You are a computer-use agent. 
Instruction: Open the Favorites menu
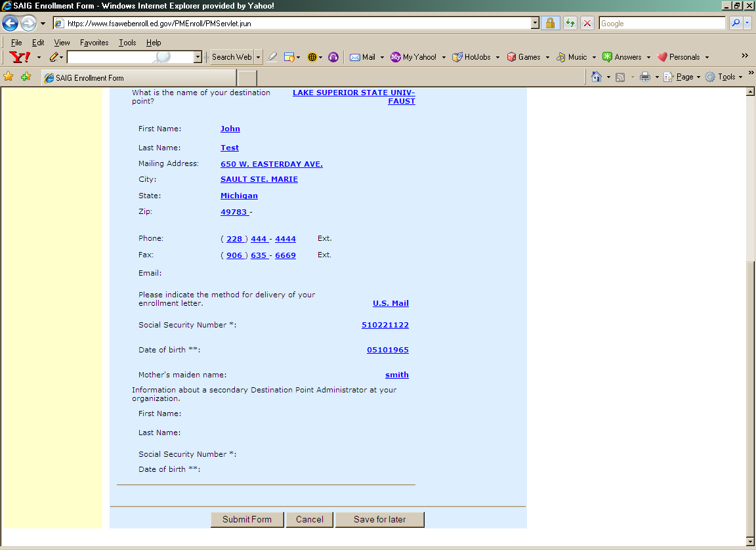click(94, 43)
